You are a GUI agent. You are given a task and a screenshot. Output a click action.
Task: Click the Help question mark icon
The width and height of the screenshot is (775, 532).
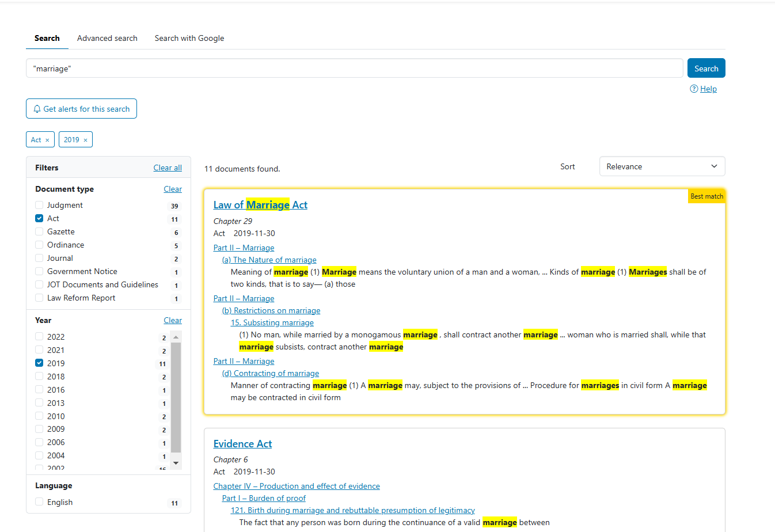[x=694, y=89]
